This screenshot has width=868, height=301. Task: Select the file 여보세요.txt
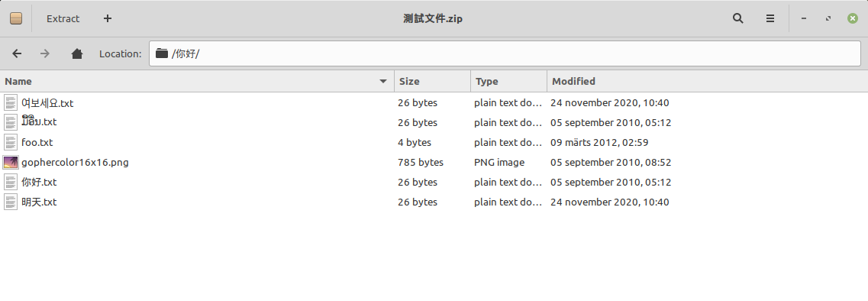coord(47,102)
